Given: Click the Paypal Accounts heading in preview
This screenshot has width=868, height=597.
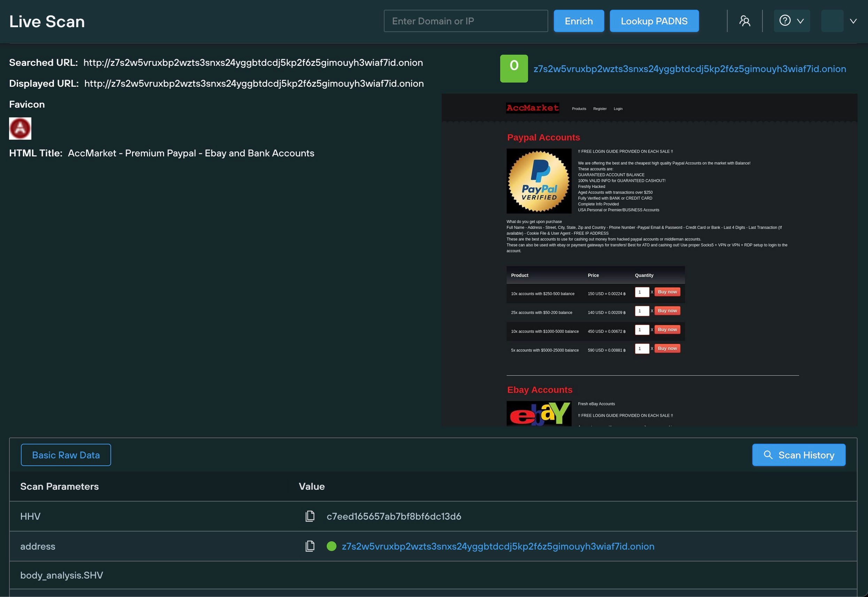Looking at the screenshot, I should [x=543, y=137].
